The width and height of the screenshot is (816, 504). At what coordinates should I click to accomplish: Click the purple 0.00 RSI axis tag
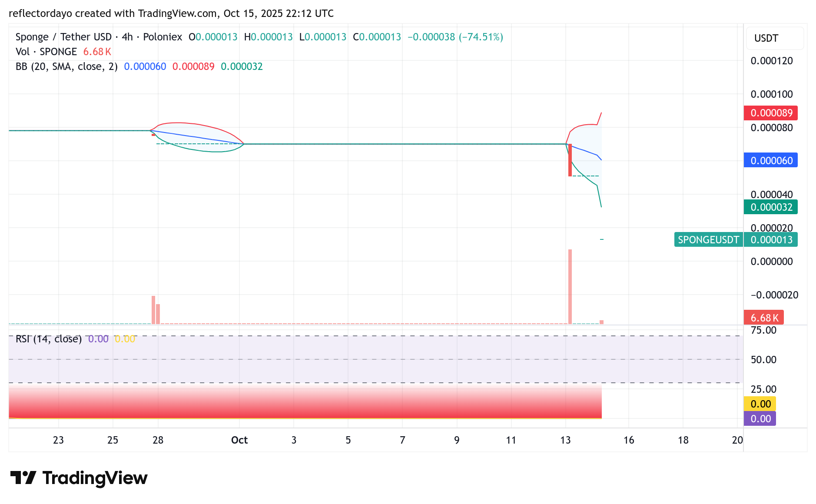pos(760,418)
